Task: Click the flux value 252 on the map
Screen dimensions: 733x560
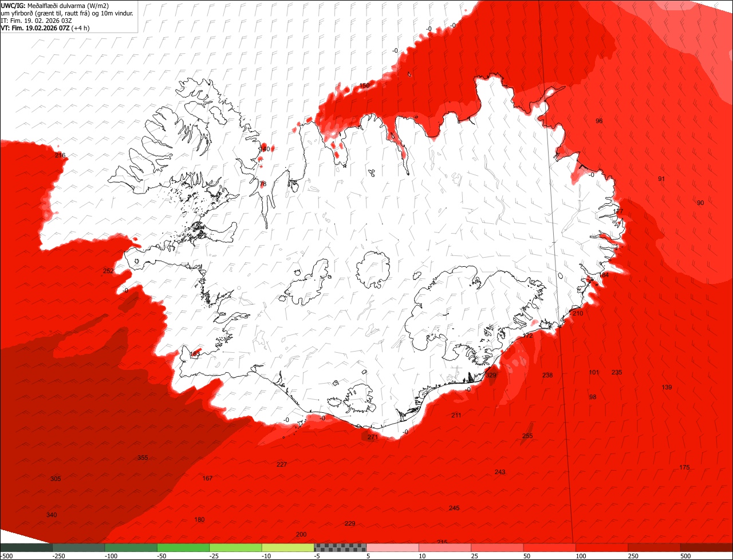Action: click(108, 271)
